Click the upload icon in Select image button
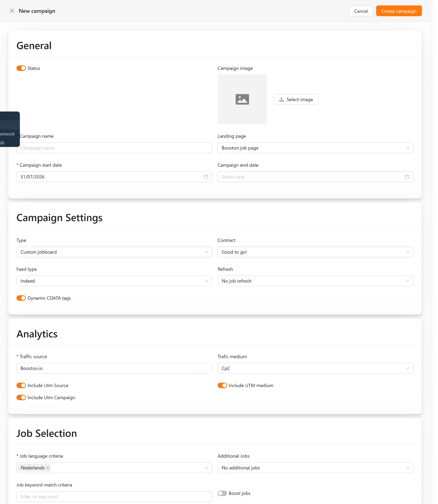The width and height of the screenshot is (438, 504). tap(281, 99)
